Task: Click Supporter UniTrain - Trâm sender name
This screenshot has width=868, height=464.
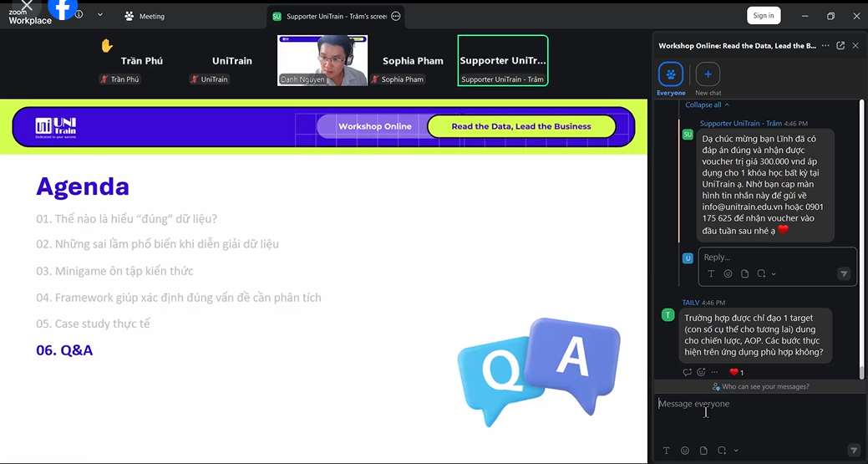Action: pos(741,124)
